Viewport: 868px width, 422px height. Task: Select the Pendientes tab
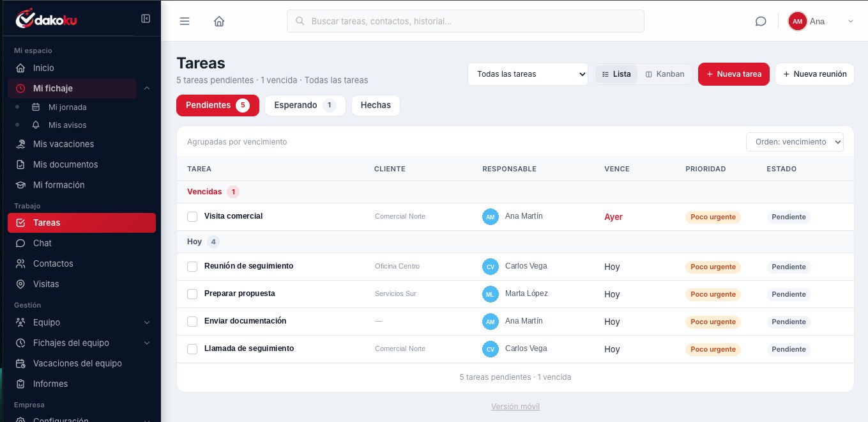point(218,105)
